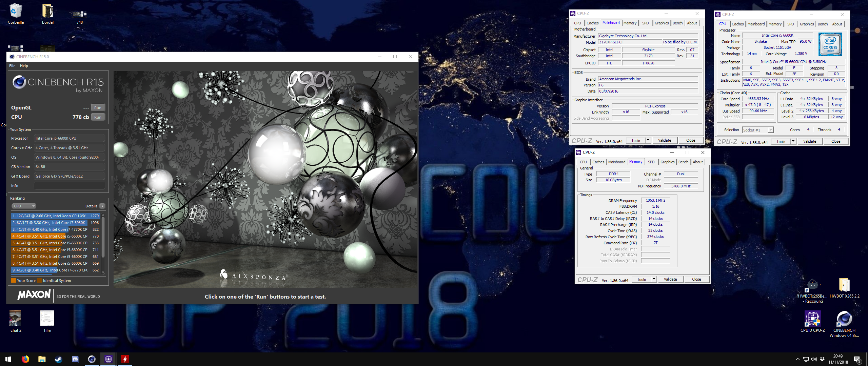This screenshot has width=868, height=366.
Task: Click CPU-Z Mainboard window title icon
Action: point(573,14)
